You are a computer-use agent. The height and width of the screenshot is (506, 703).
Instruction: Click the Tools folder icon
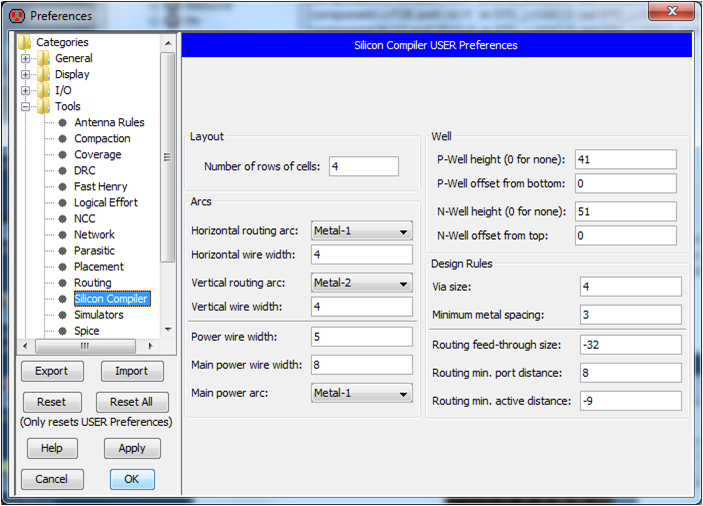[x=43, y=107]
